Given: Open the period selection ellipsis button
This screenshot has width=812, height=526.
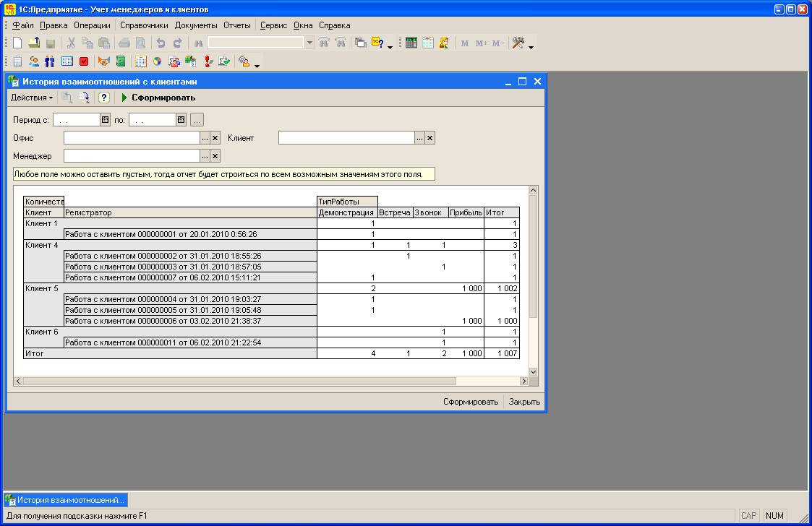Looking at the screenshot, I should point(197,120).
